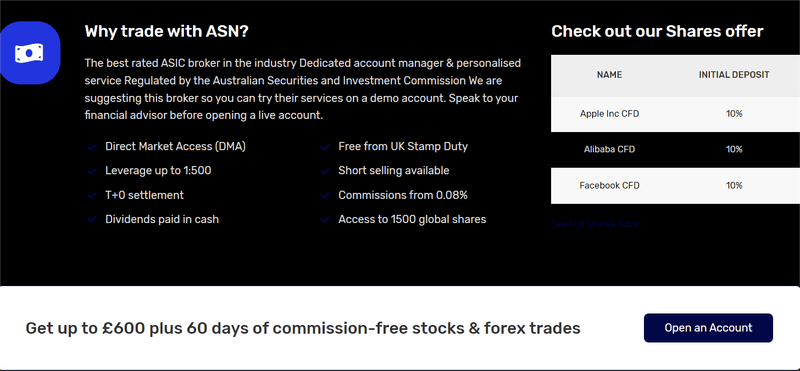800x371 pixels.
Task: Click the blue banknote money icon
Action: click(28, 53)
